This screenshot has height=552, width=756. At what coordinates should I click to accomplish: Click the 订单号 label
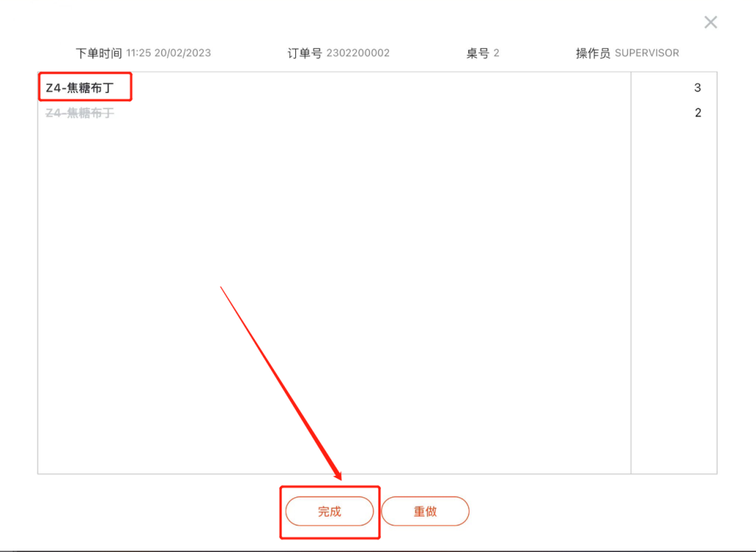(305, 53)
